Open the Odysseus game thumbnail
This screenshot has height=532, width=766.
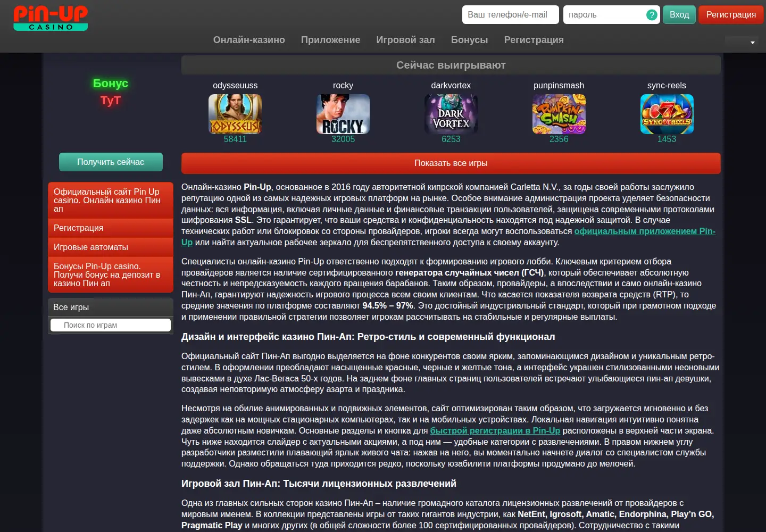235,114
